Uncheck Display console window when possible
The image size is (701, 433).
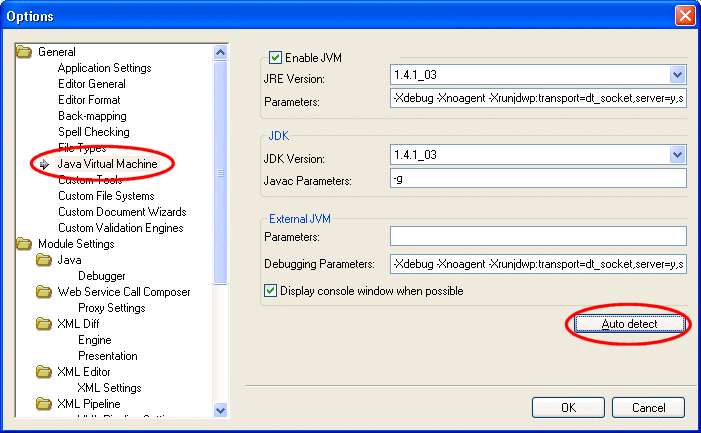pos(269,291)
